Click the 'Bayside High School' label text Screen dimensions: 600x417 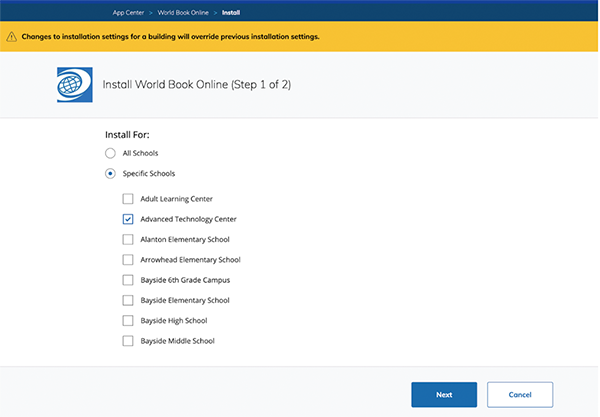(174, 321)
